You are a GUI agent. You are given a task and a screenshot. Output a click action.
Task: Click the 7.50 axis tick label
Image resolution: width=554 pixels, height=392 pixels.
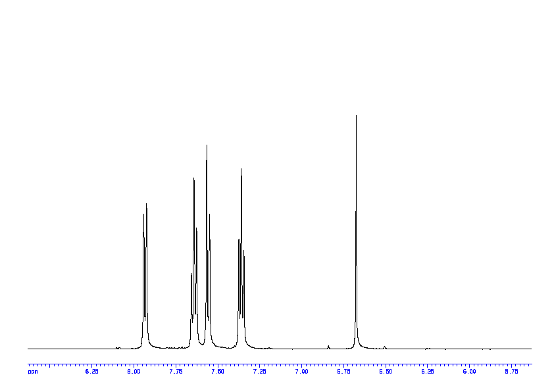tap(217, 372)
